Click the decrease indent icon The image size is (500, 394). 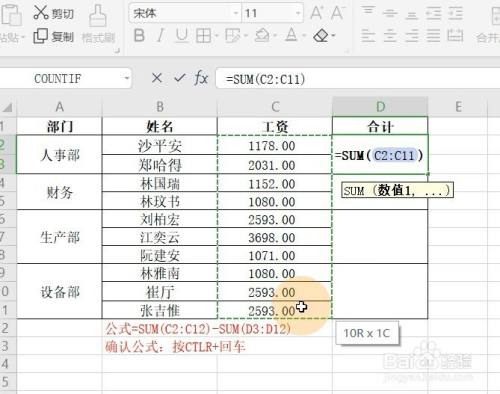point(434,13)
